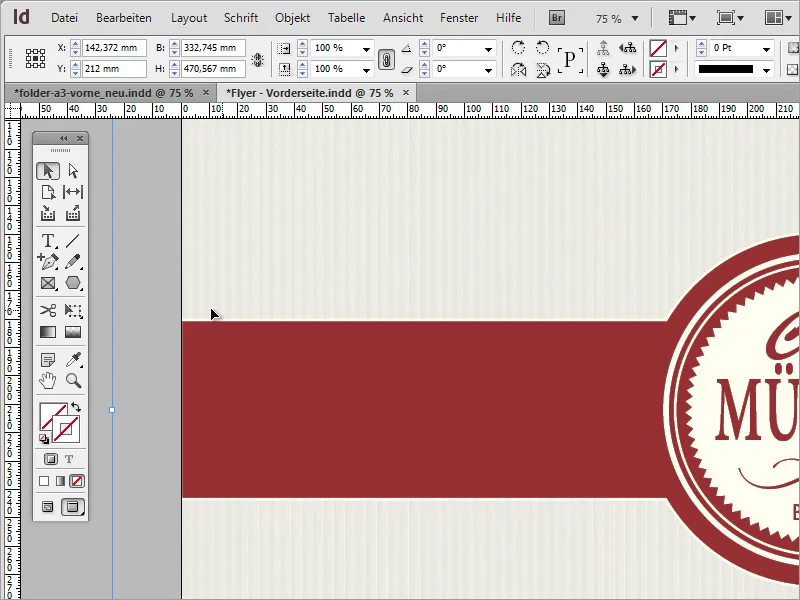Open the Bearbeiten menu
The image size is (800, 600).
click(x=123, y=18)
